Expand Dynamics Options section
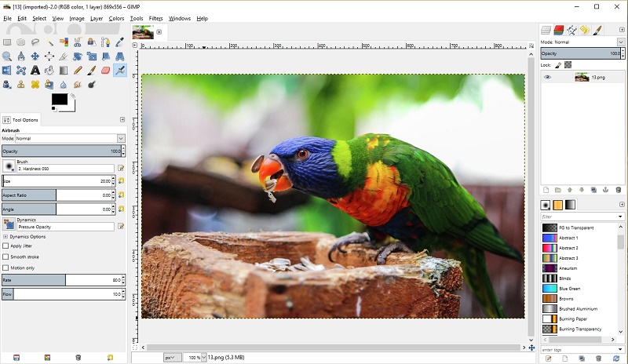This screenshot has height=364, width=628. tap(5, 237)
